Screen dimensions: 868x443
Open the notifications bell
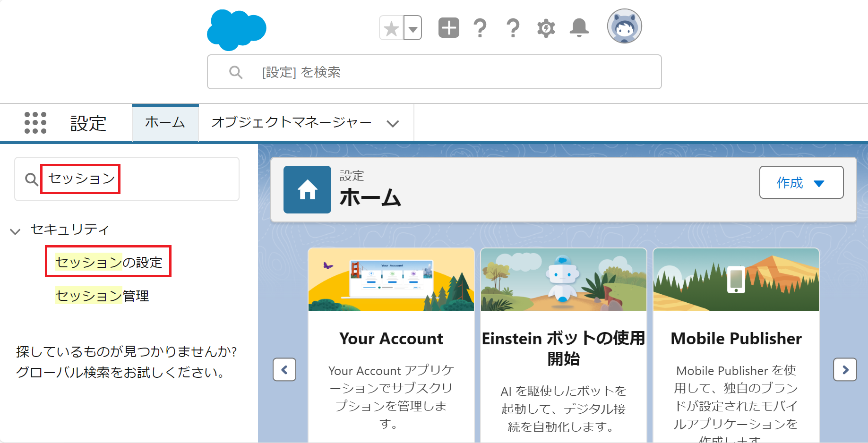[579, 28]
